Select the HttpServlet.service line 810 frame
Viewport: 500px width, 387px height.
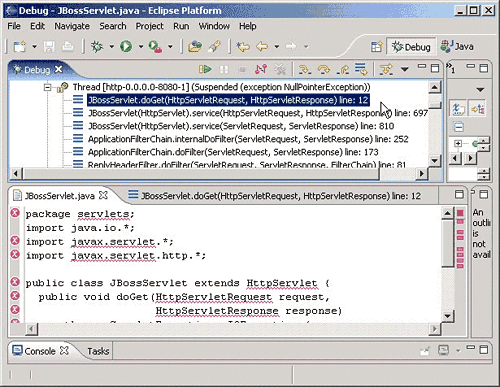(x=241, y=126)
